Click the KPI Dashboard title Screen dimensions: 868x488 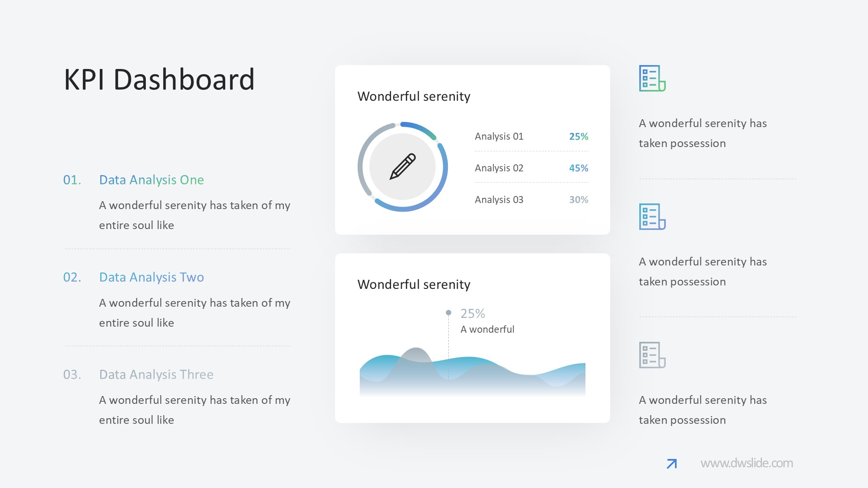click(x=159, y=80)
